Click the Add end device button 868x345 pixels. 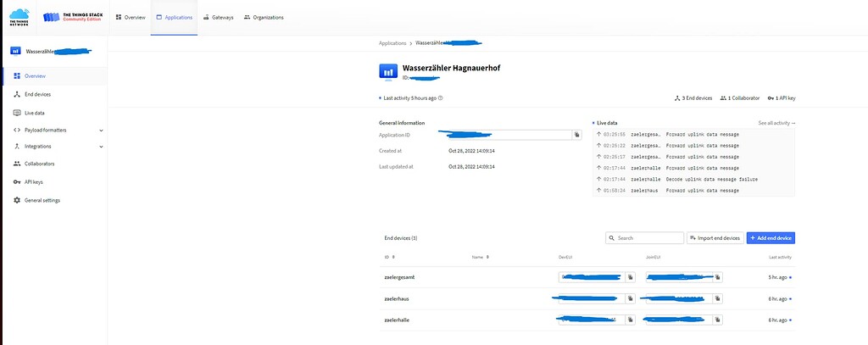(x=771, y=239)
